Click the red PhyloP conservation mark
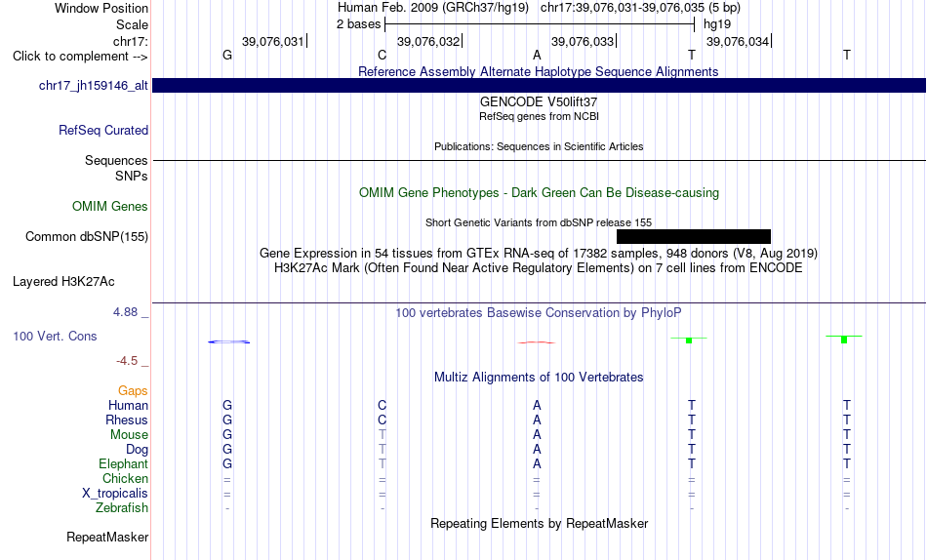This screenshot has height=560, width=927. [x=537, y=342]
